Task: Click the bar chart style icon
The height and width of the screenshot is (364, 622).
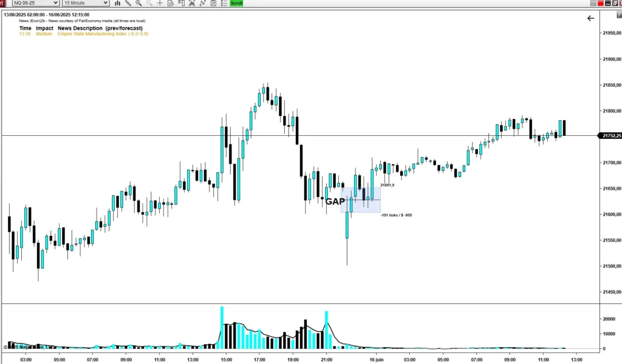Action: point(117,3)
